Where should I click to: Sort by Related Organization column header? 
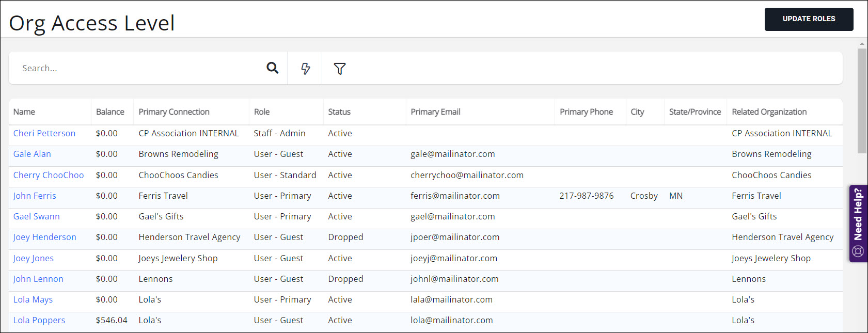coord(769,112)
